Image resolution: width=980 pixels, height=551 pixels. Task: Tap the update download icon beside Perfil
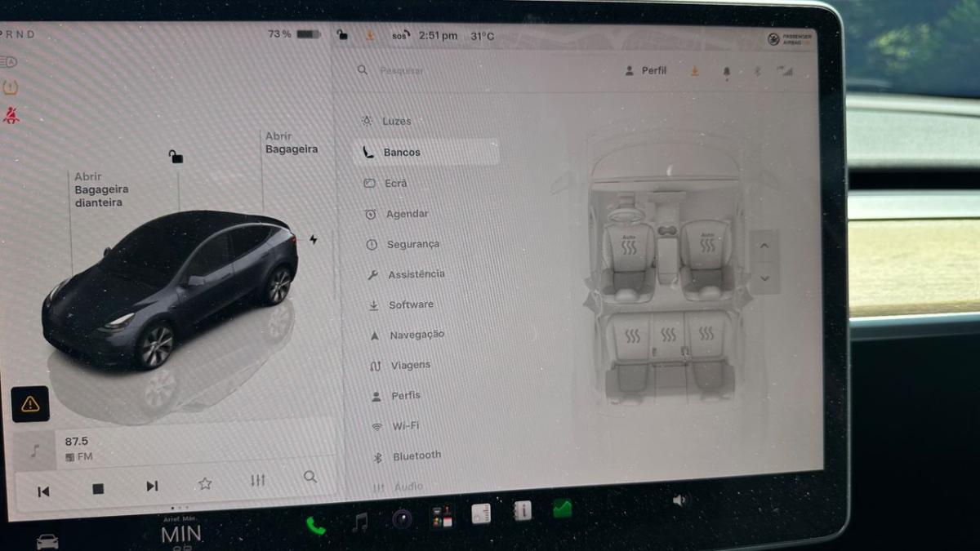click(x=695, y=71)
